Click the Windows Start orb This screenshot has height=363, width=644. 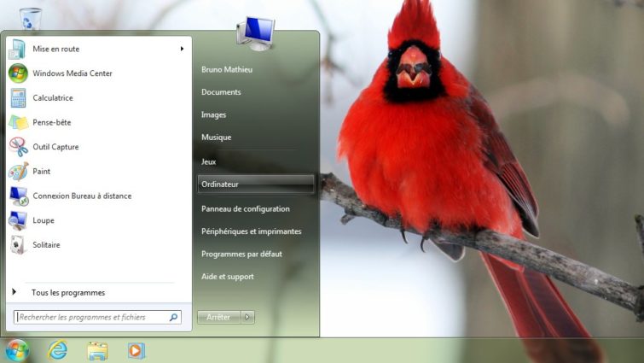[x=16, y=351]
